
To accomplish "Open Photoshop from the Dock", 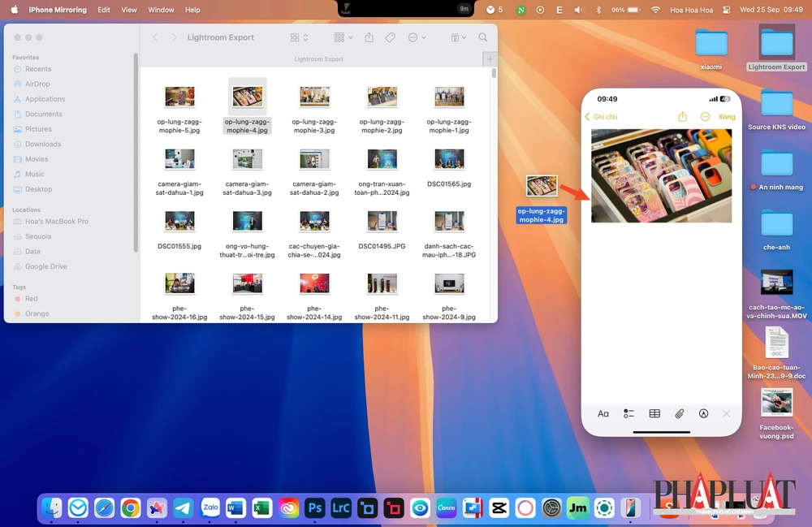I will pyautogui.click(x=314, y=508).
